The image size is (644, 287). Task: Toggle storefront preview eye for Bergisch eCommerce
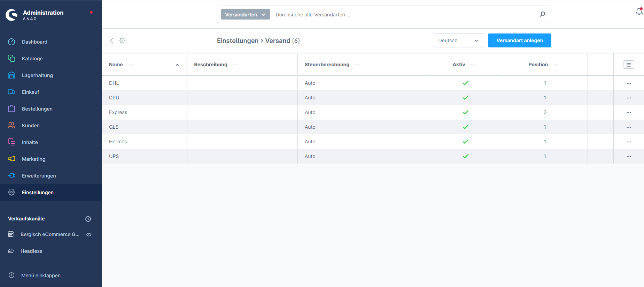pos(89,235)
